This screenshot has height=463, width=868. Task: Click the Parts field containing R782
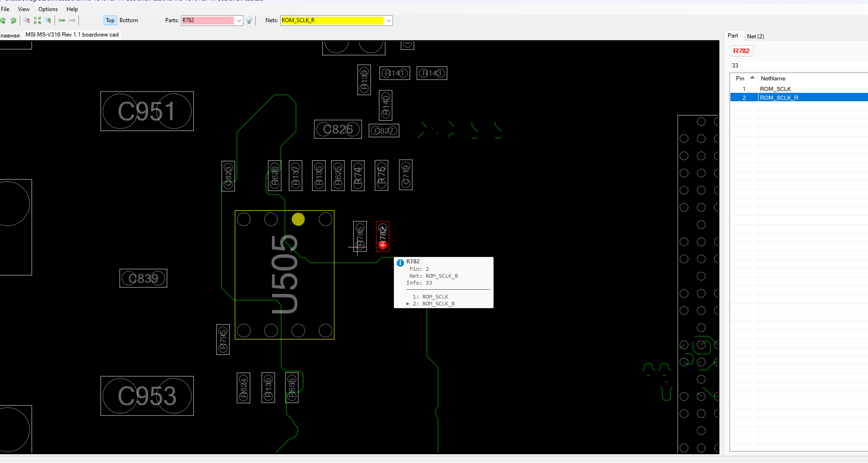tap(208, 20)
